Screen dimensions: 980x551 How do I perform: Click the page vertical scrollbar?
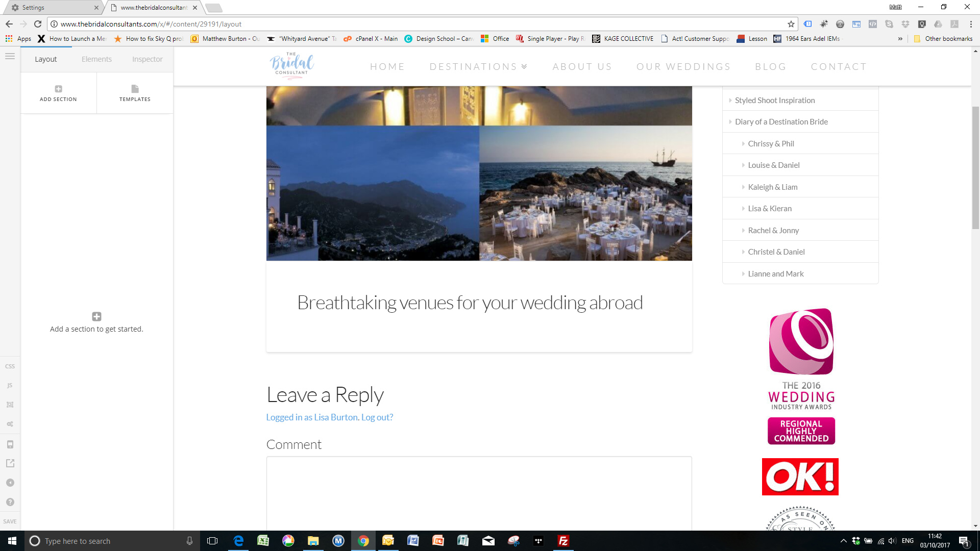[975, 168]
